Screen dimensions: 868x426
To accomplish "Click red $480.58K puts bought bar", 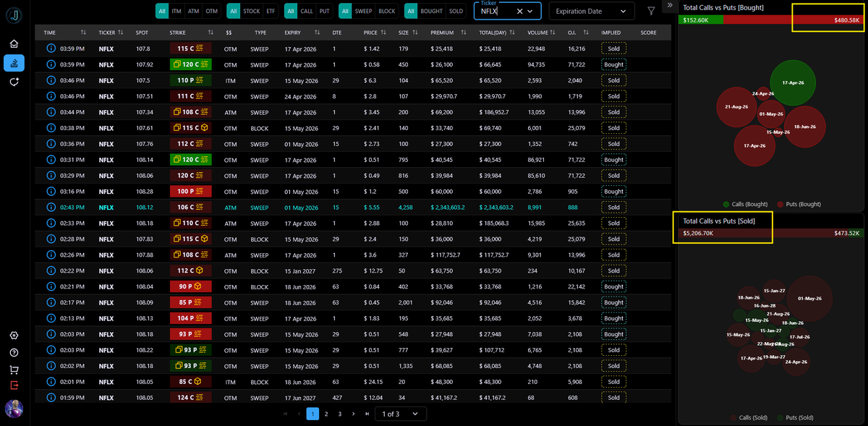I will (792, 20).
